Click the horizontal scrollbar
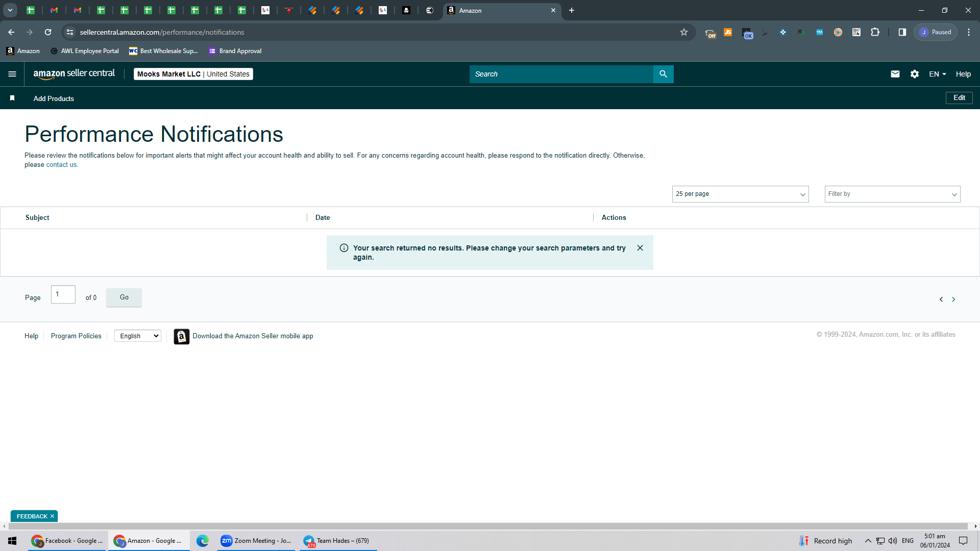Viewport: 980px width, 551px height. (487, 526)
